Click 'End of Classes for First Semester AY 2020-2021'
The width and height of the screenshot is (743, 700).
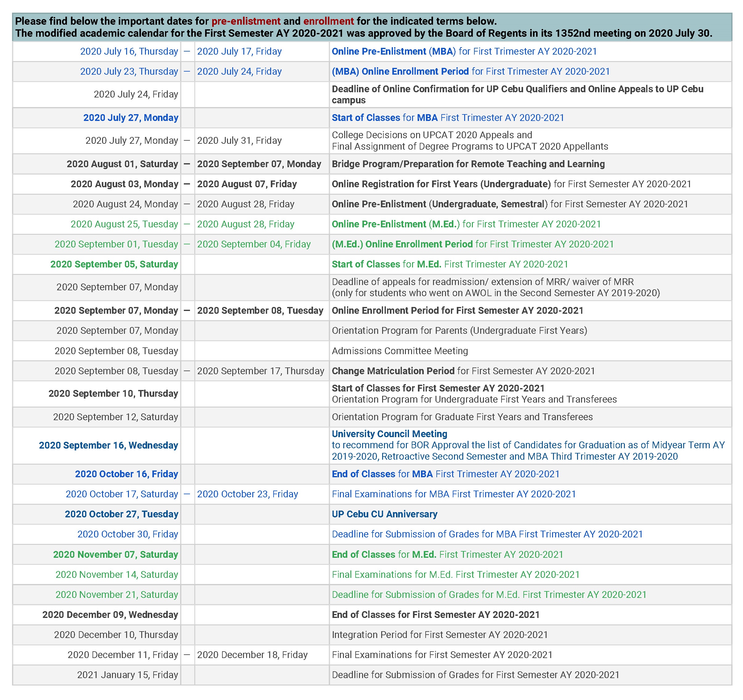(436, 615)
